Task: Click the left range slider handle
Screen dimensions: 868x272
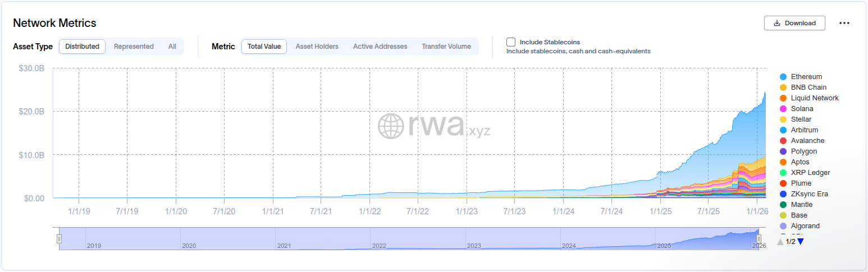Action: tap(59, 239)
